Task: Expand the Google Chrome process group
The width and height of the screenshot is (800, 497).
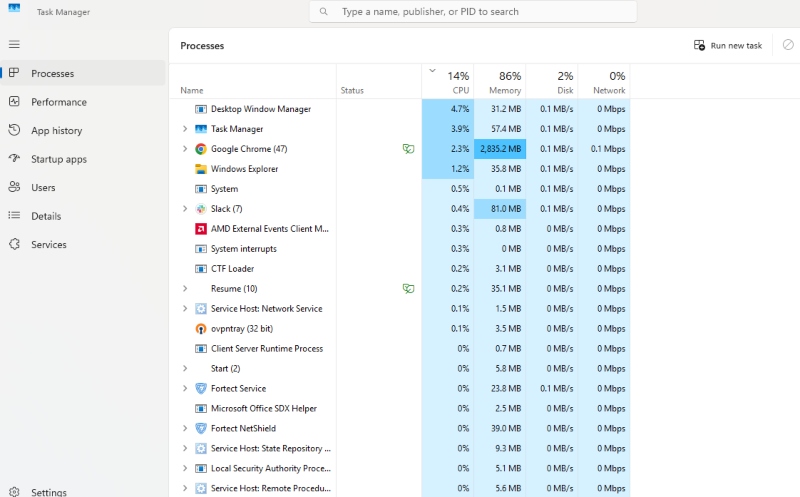Action: [x=185, y=149]
